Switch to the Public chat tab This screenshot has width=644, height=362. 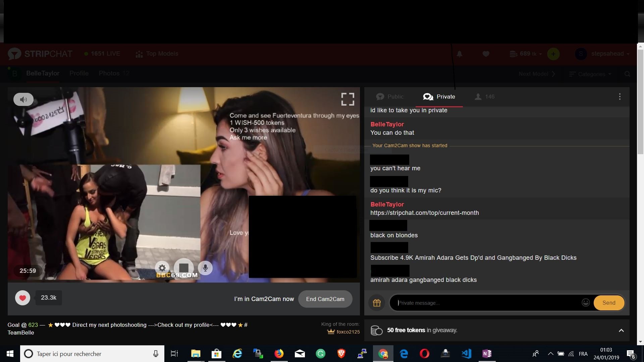390,97
